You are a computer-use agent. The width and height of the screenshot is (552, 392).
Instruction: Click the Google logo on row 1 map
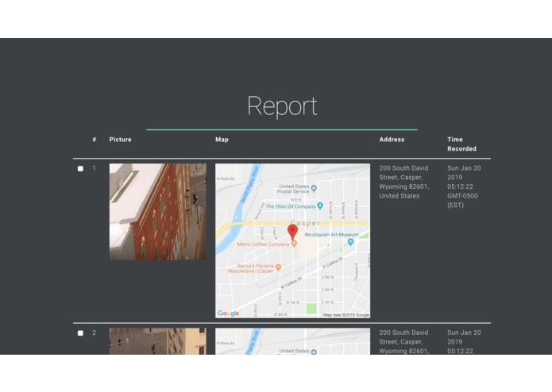[229, 313]
